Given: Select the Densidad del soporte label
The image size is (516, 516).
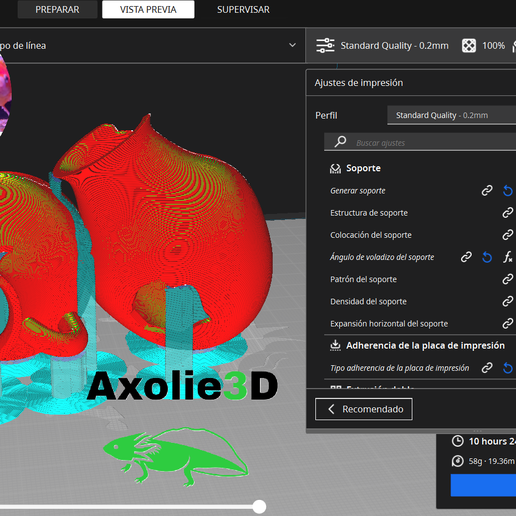Looking at the screenshot, I should click(x=368, y=301).
